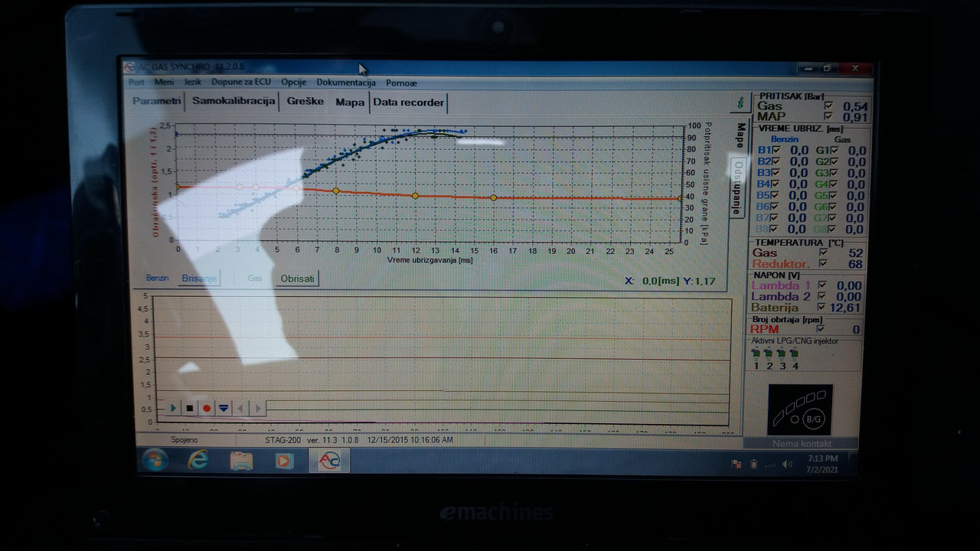The image size is (980, 551).
Task: Toggle the RPM checkbox
Action: tap(821, 329)
